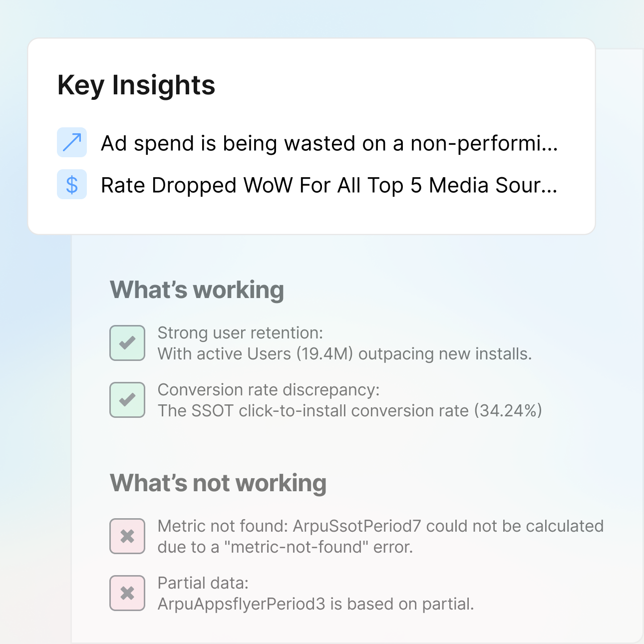Image resolution: width=644 pixels, height=644 pixels.
Task: Select the SSOT click-to-install conversion rate line
Action: (349, 411)
